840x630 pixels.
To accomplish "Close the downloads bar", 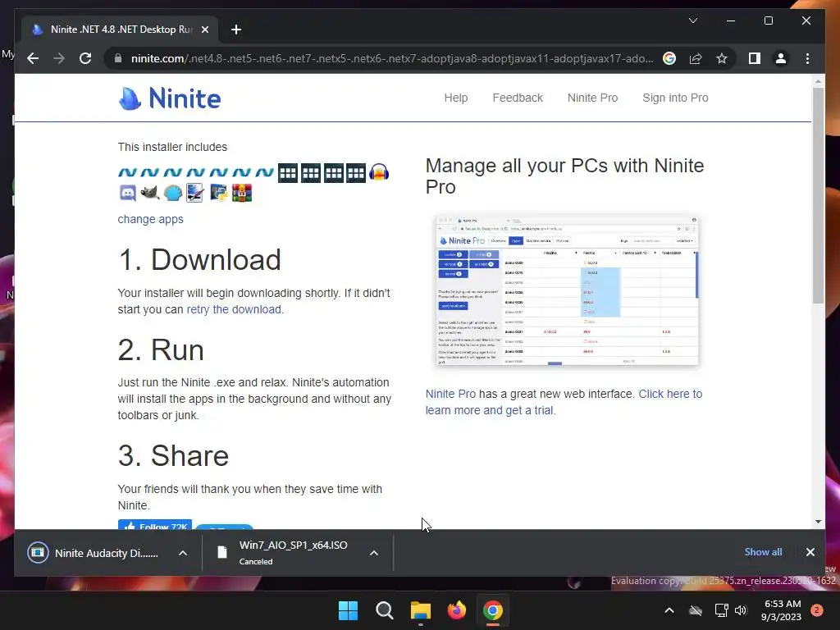I will 810,552.
